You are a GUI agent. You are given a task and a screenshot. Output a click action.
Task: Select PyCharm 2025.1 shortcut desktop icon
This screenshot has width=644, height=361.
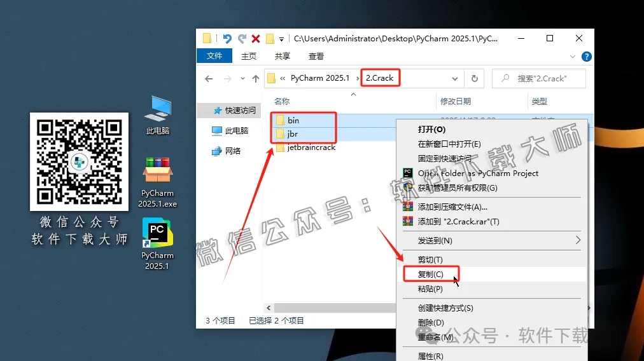(x=157, y=243)
